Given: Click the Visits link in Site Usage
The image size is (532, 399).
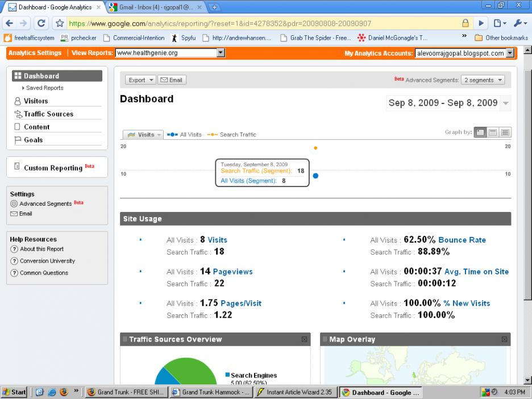Looking at the screenshot, I should 218,240.
